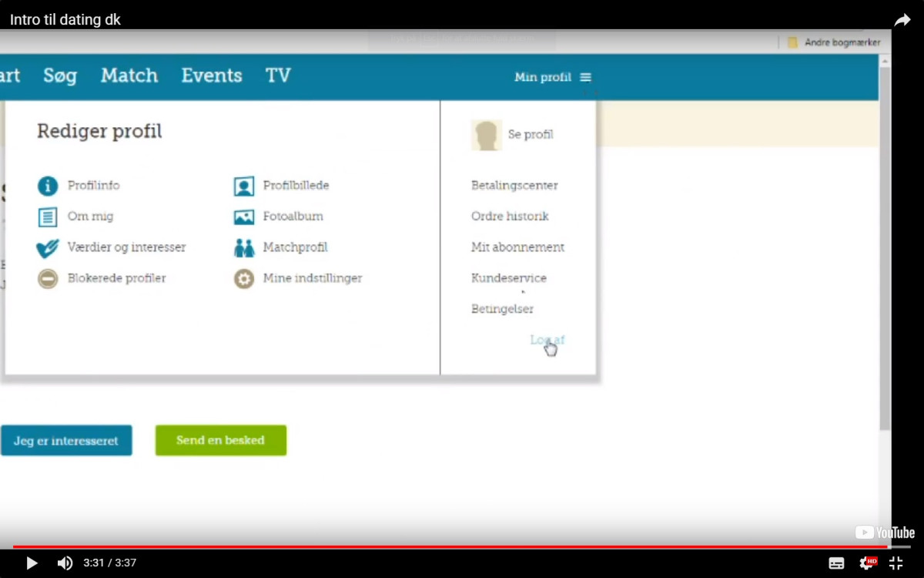924x578 pixels.
Task: Click Se profil
Action: click(531, 135)
